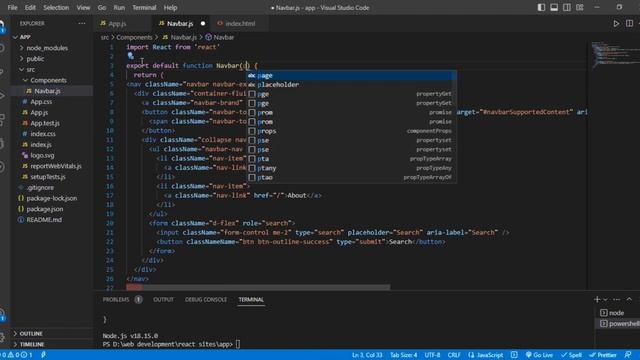Open Customize Layout icon
Screen dimensions: 640x360
point(580,7)
